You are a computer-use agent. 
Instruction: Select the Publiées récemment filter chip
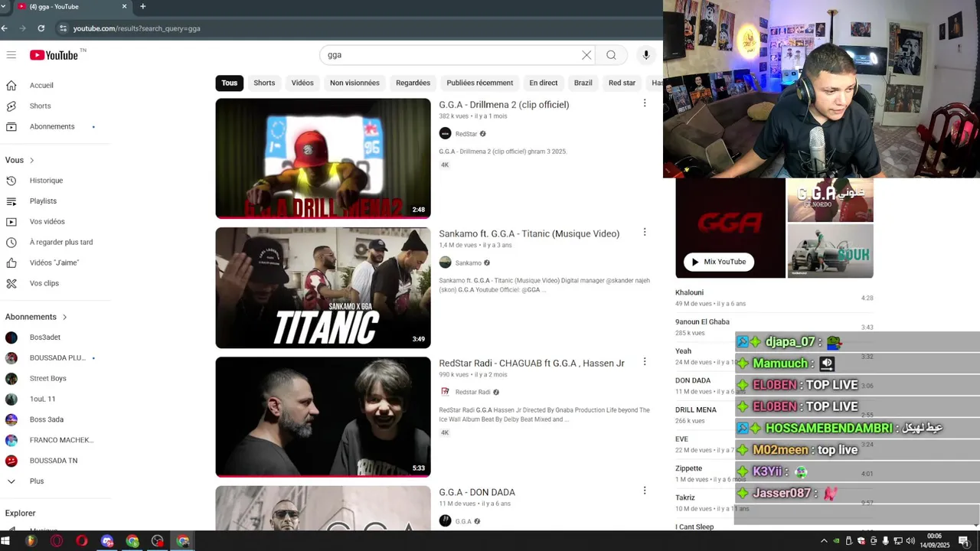pos(480,83)
